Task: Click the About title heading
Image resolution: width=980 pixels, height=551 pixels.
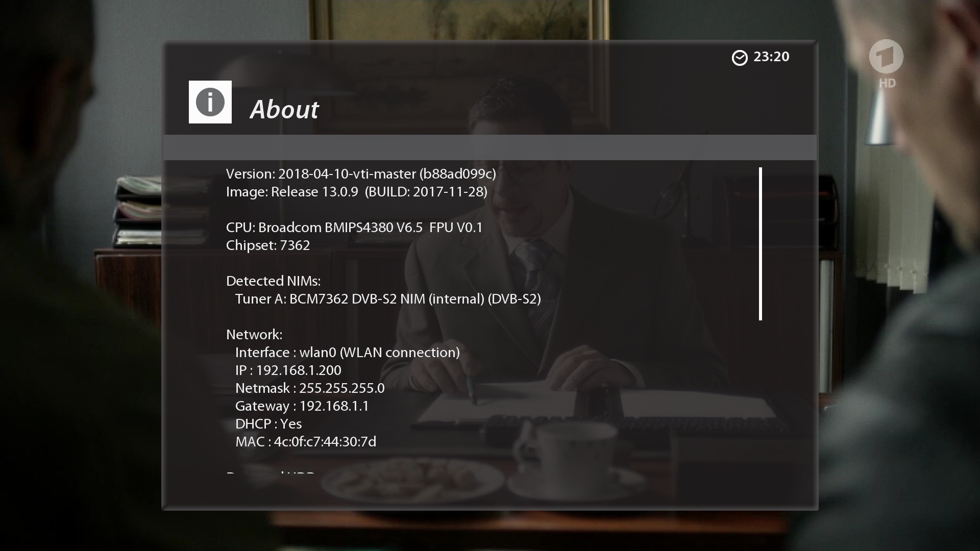Action: click(284, 109)
